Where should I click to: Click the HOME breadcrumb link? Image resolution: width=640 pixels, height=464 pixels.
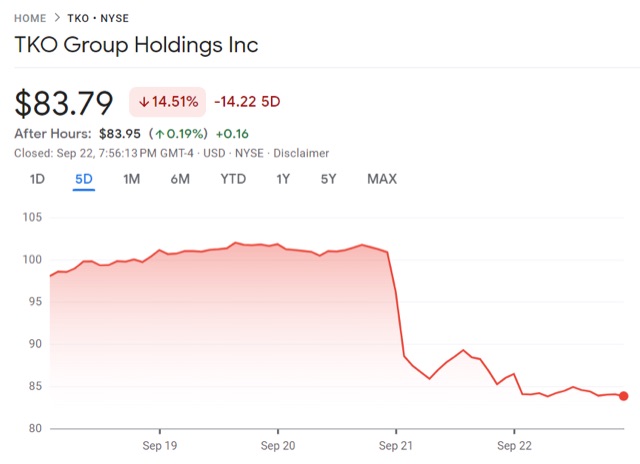(30, 19)
